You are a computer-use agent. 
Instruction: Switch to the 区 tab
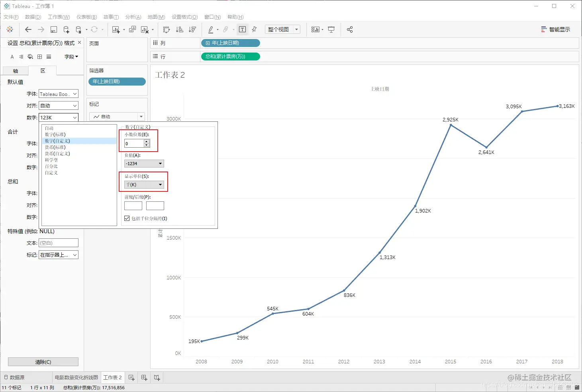point(43,71)
